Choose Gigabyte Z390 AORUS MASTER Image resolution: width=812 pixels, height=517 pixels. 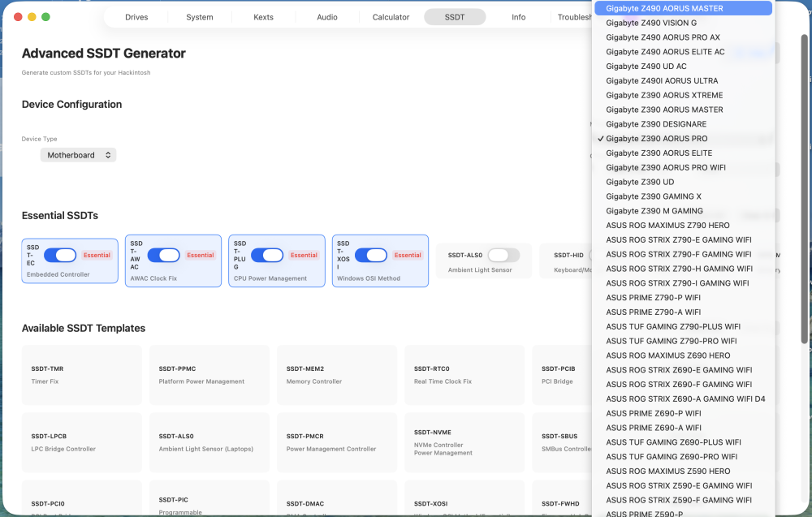coord(683,110)
